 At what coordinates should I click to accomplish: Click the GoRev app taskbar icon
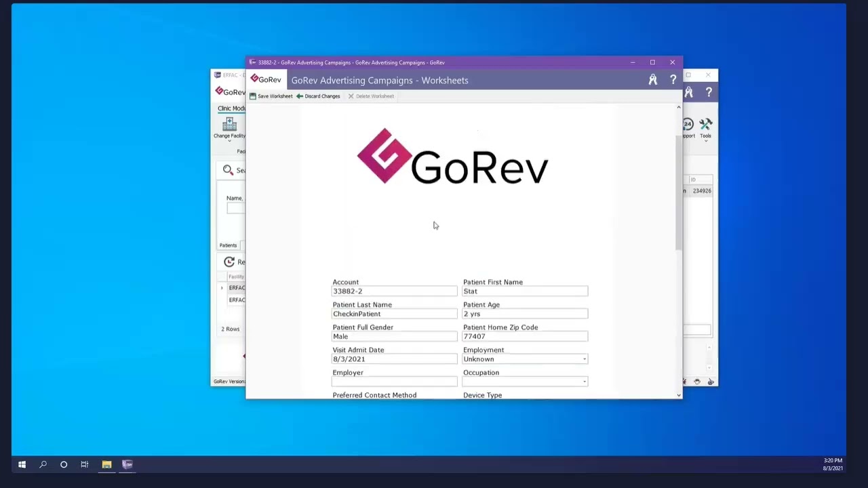tap(127, 464)
